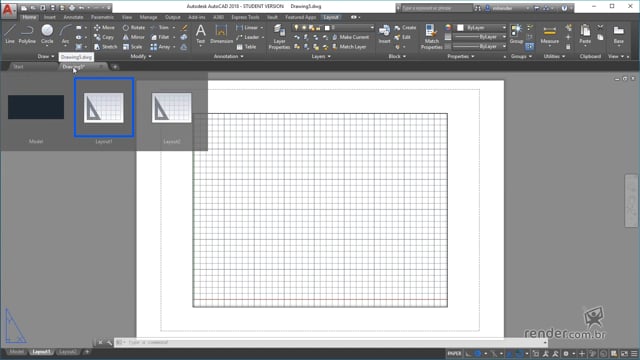
Task: Click the Match Properties tool
Action: tap(431, 37)
